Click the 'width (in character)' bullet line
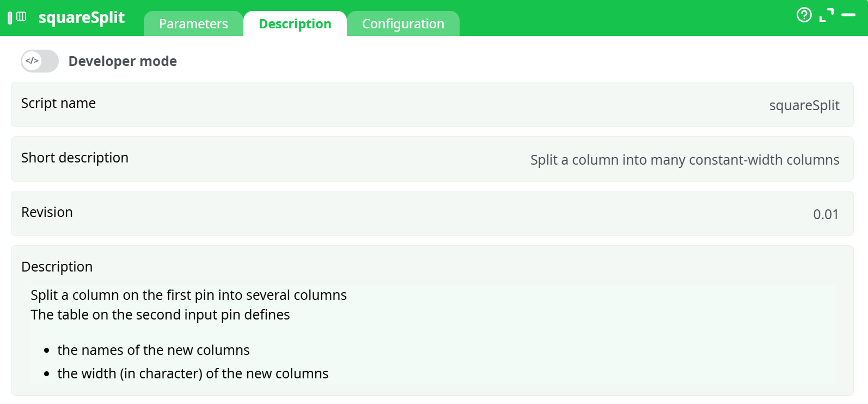Screen dimensions: 868x404 [193, 373]
